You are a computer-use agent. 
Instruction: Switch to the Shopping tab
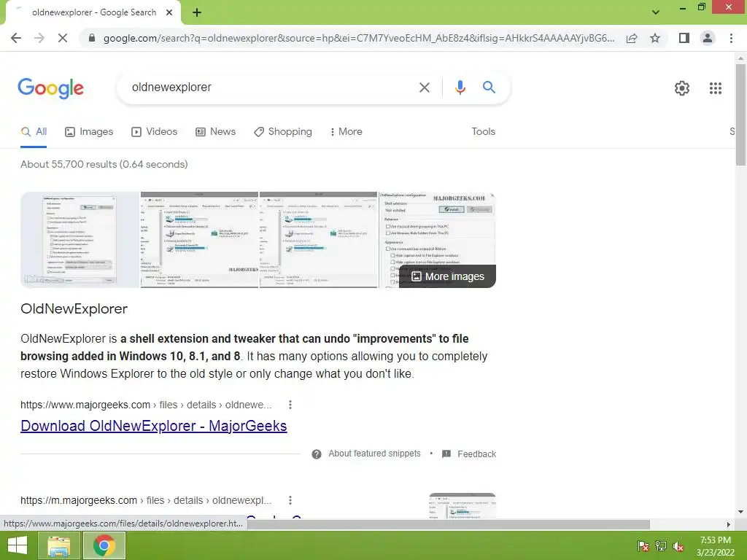[x=283, y=132]
